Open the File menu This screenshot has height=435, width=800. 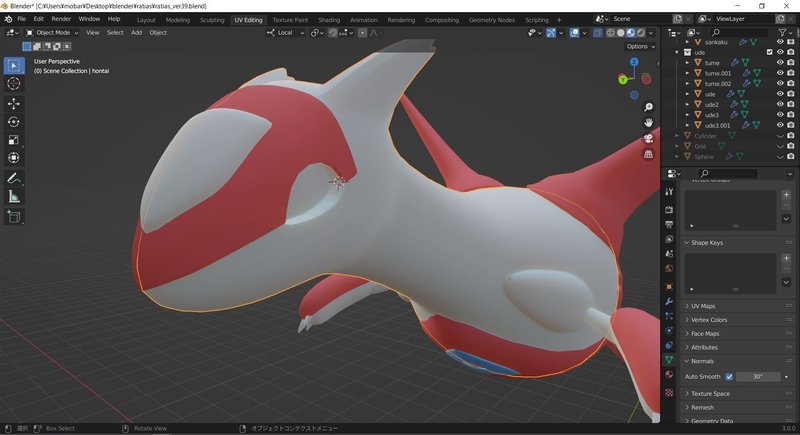coord(21,19)
